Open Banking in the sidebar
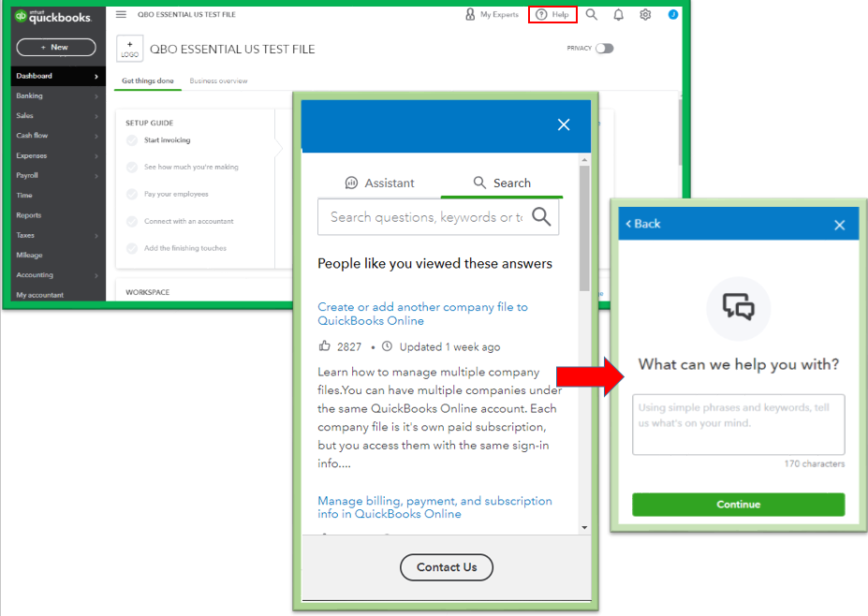This screenshot has height=616, width=868. click(x=29, y=95)
